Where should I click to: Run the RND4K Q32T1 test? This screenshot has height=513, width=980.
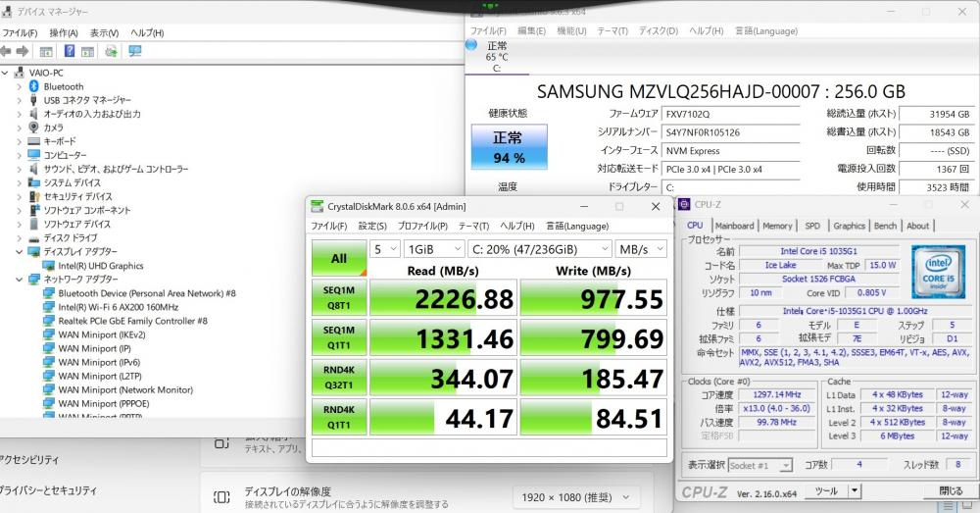pos(339,378)
